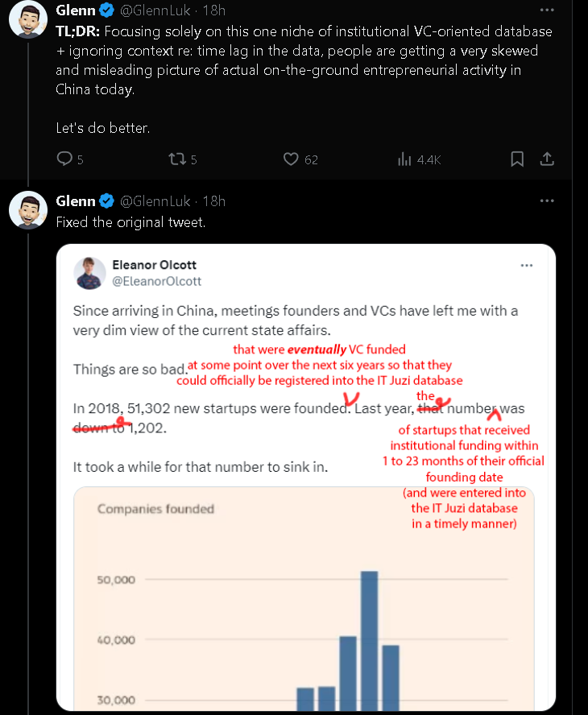Click Eleanor Olcott's profile picture
The height and width of the screenshot is (715, 588).
click(x=89, y=273)
